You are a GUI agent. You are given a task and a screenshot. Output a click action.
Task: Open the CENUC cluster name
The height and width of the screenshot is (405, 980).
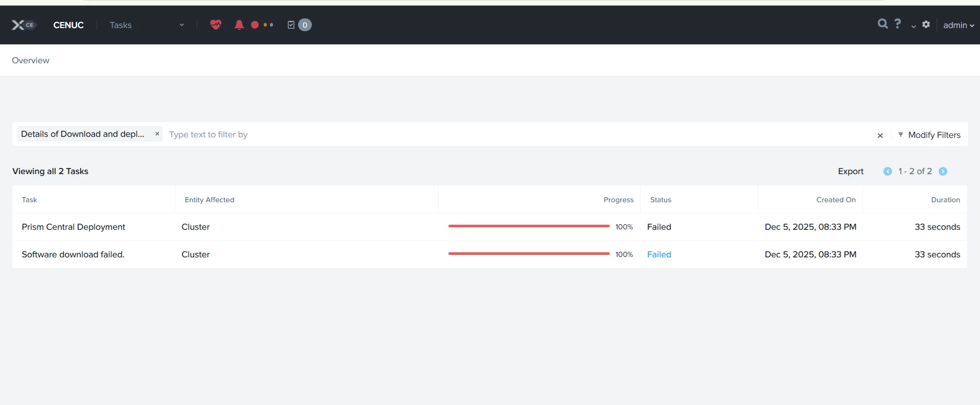(69, 25)
